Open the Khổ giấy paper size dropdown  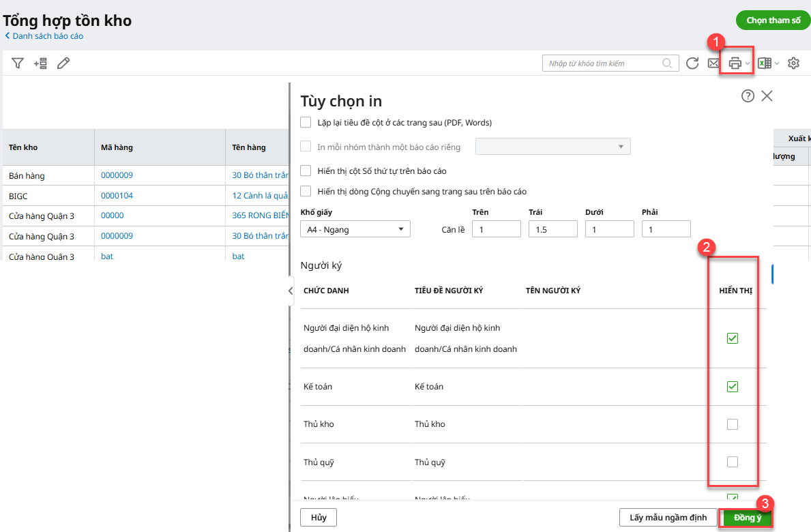pos(355,230)
